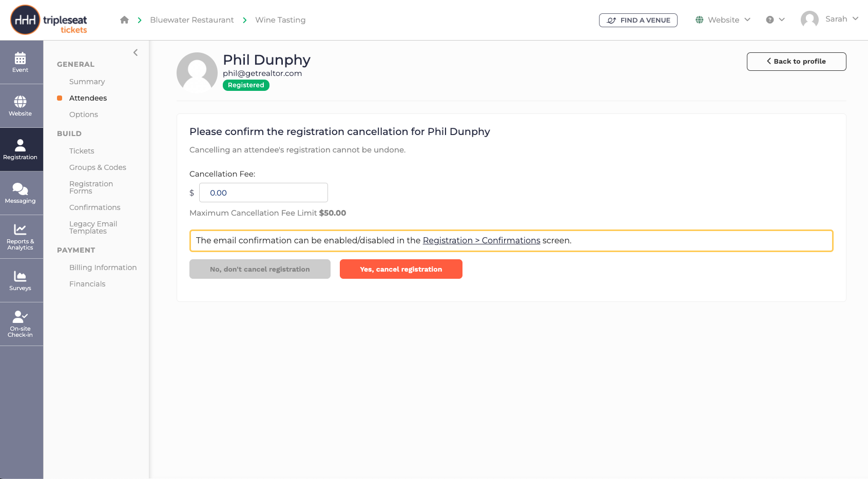The image size is (868, 479).
Task: Open Reports & Analytics
Action: pos(21,236)
